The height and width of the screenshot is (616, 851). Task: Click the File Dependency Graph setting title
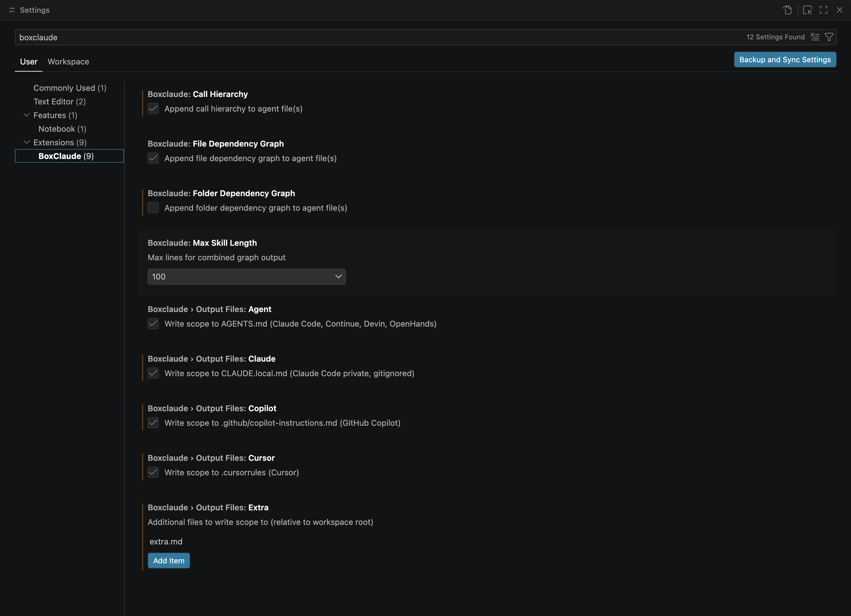pyautogui.click(x=216, y=144)
